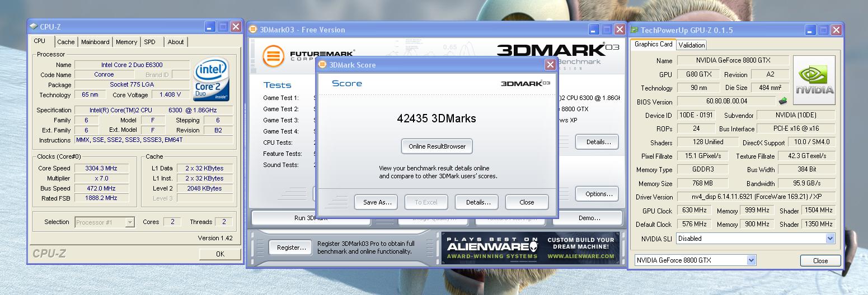Click the Driver Version field in GPU-Z
The width and height of the screenshot is (868, 295).
(x=756, y=197)
